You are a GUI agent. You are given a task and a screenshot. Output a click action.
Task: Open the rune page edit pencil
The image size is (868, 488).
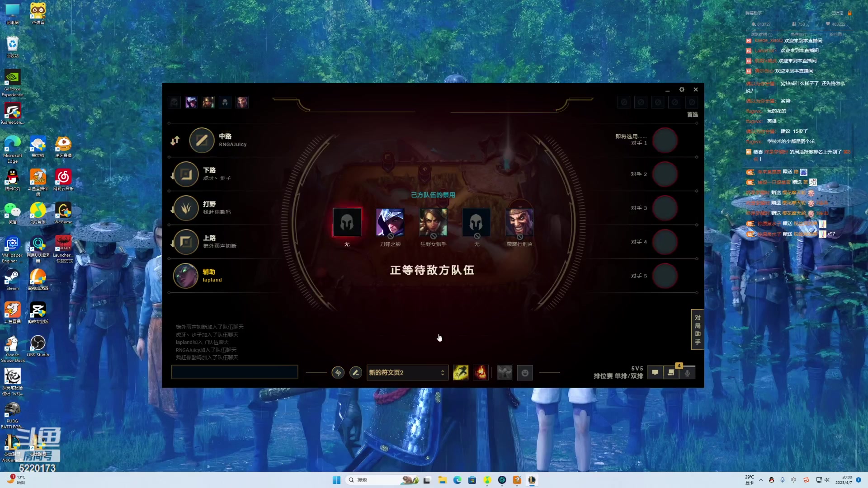point(356,373)
